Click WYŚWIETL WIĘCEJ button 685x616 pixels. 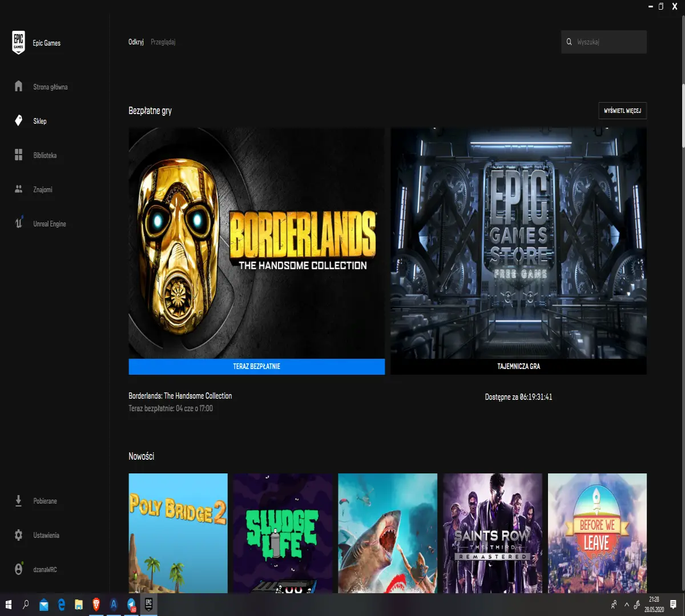tap(622, 111)
